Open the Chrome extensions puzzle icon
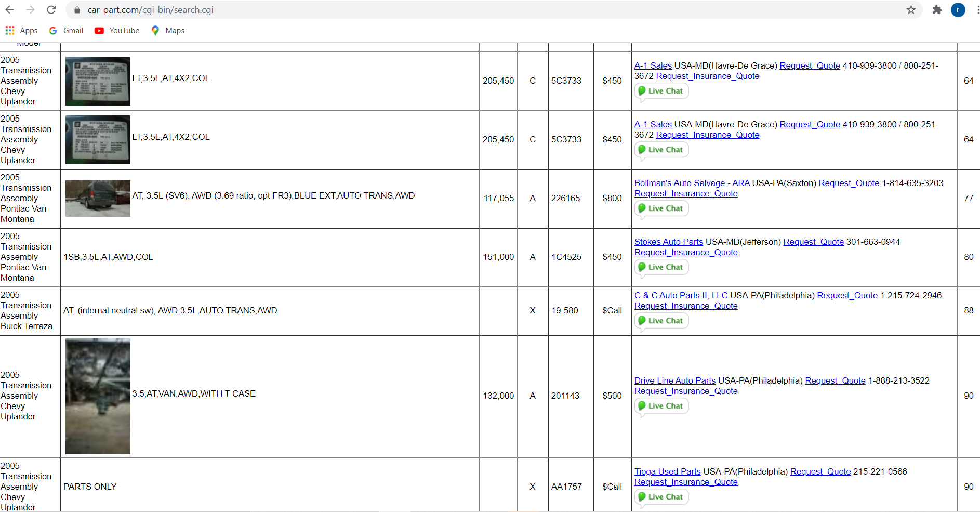Image resolution: width=980 pixels, height=512 pixels. pos(937,10)
